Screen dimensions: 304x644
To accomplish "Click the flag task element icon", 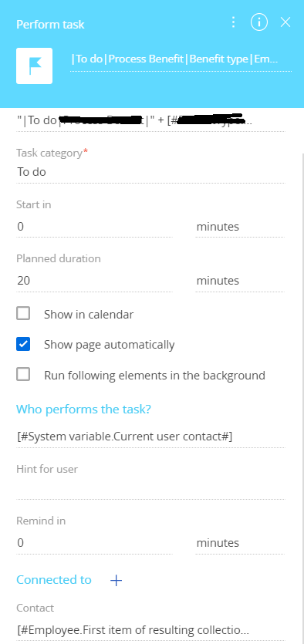I will [34, 66].
